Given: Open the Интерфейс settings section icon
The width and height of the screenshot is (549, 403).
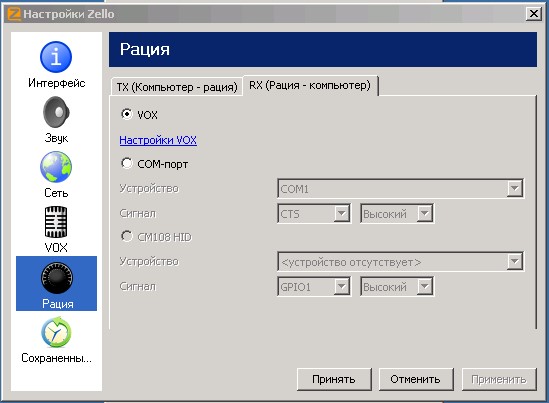Looking at the screenshot, I should [x=56, y=57].
